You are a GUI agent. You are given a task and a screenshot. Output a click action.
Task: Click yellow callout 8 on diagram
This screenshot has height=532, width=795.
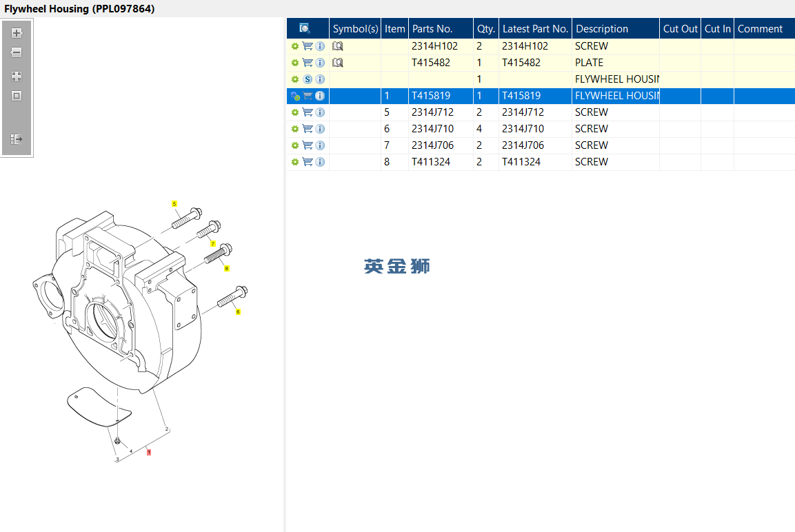coord(227,269)
